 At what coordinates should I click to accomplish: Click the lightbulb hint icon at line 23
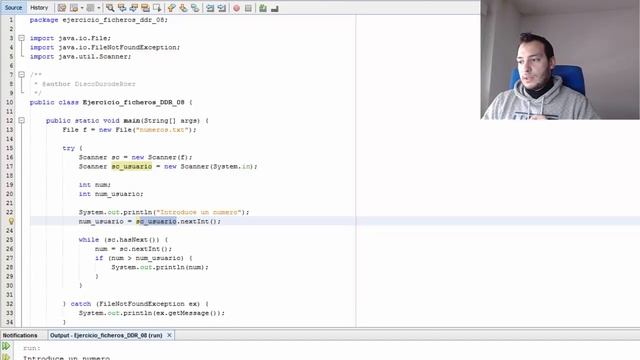point(11,221)
